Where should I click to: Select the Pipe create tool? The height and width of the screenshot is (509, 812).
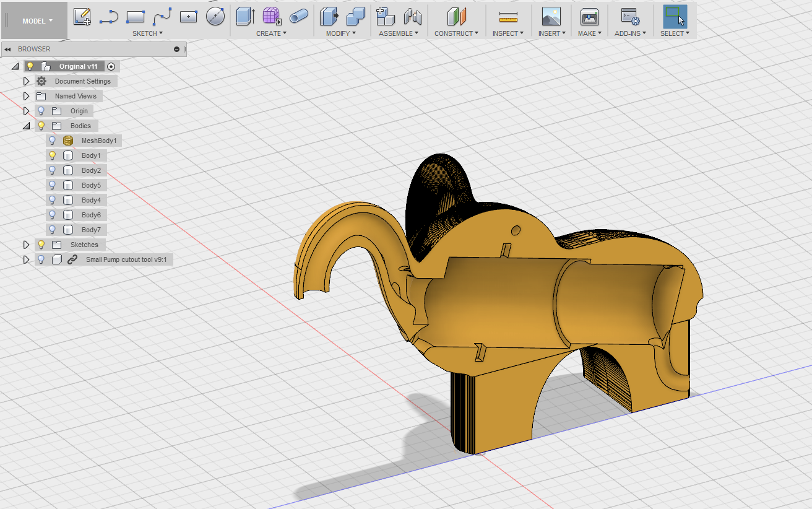(299, 17)
